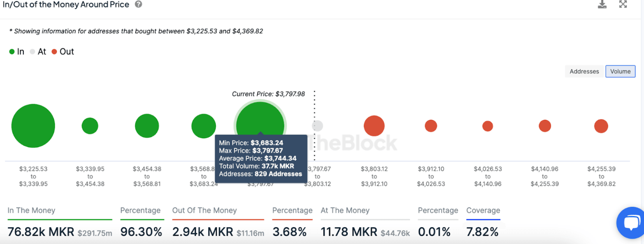Select the green bubble for $3,568.81 range
Viewport: 644px width, 244px height.
pyautogui.click(x=204, y=126)
